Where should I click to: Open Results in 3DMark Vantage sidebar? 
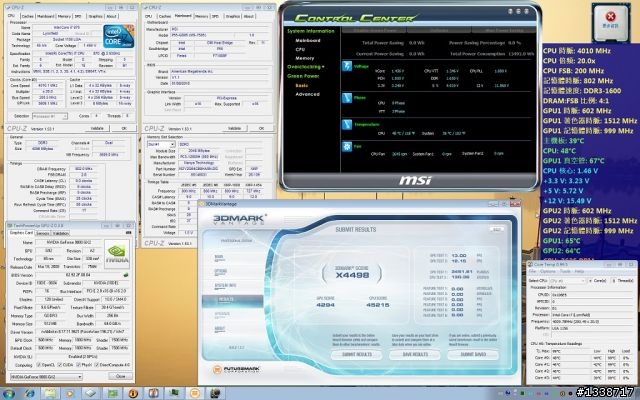pyautogui.click(x=233, y=300)
